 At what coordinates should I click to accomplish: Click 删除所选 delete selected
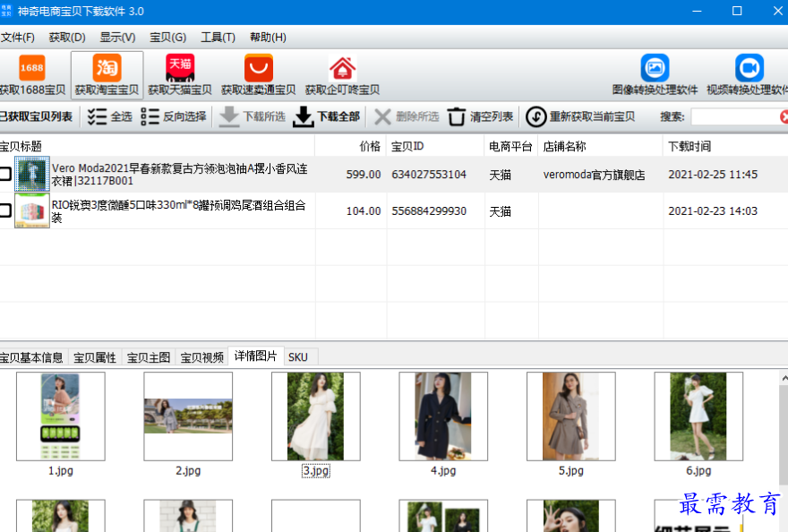point(407,116)
